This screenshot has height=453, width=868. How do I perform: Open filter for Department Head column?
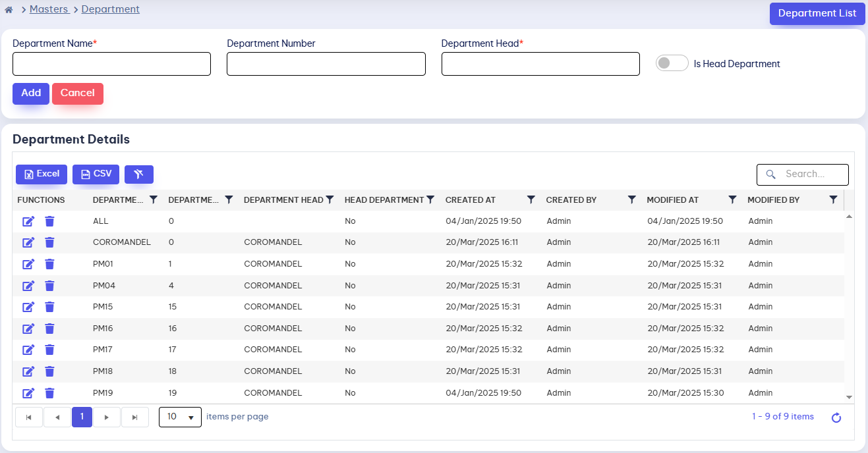coord(330,200)
